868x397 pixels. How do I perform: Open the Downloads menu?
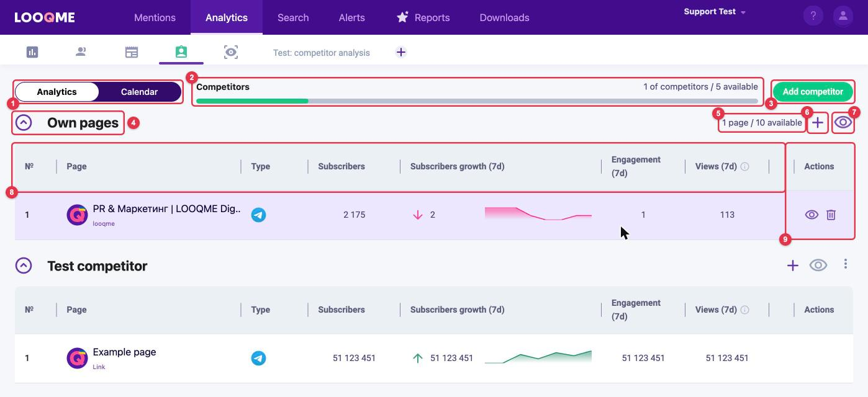point(504,17)
